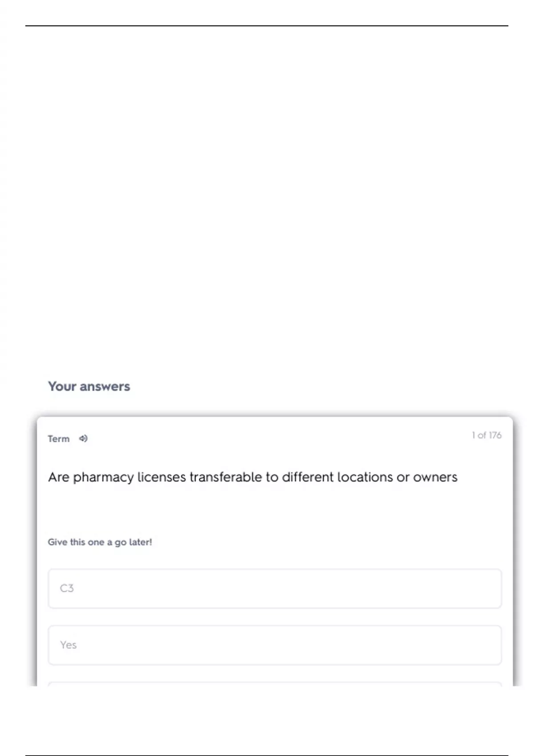Screen dimensions: 534x756
Task: Click the word "Are" starting the question
Action: [58, 477]
